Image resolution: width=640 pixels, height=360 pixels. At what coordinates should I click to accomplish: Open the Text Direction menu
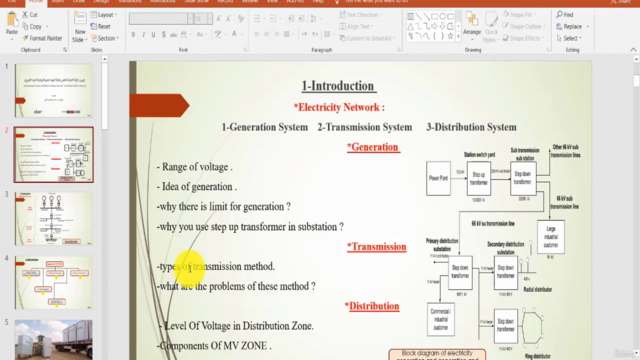coord(361,15)
